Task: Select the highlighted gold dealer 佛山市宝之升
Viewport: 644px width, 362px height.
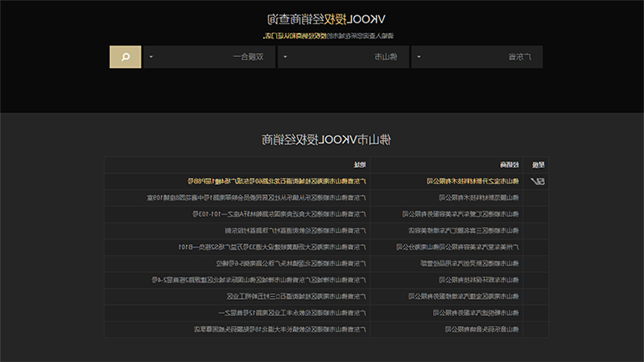Action: tap(473, 181)
